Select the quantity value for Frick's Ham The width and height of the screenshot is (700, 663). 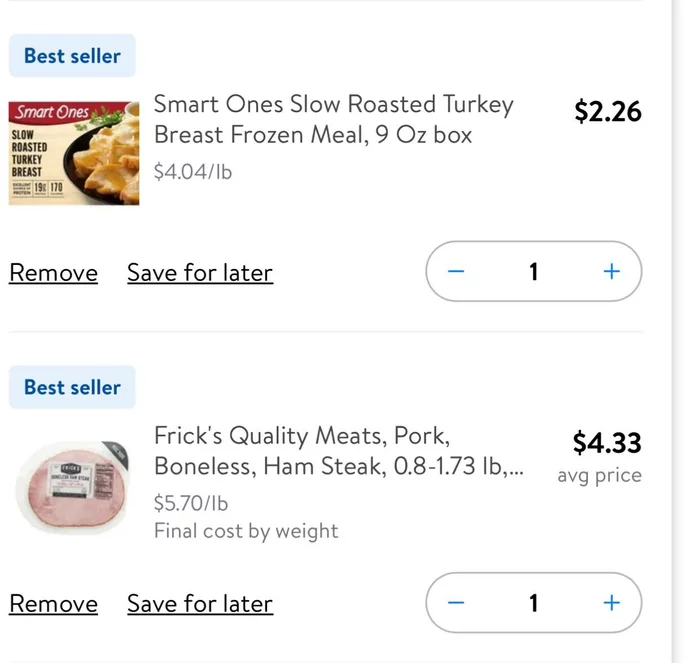(533, 603)
